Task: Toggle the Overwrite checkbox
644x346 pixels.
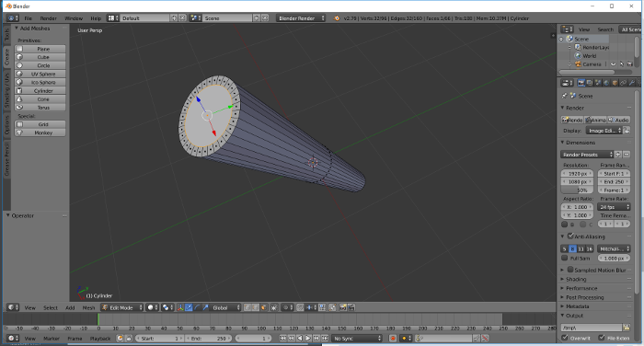Action: pyautogui.click(x=565, y=338)
